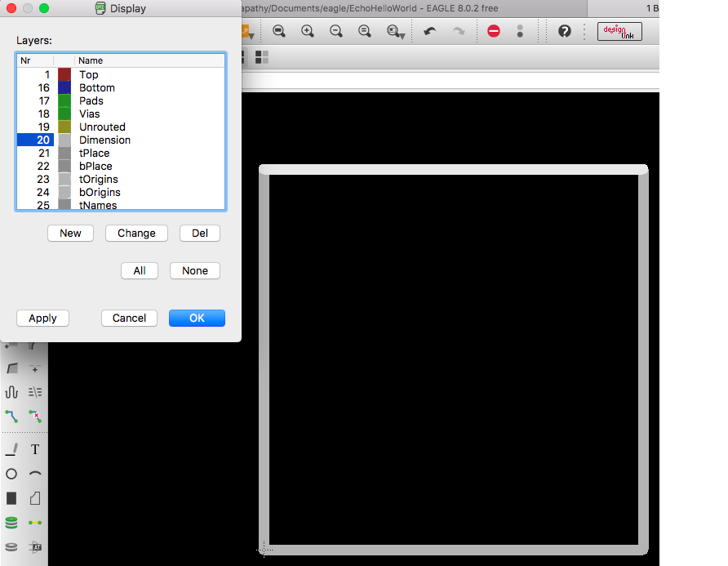The width and height of the screenshot is (728, 566).
Task: Click the Apply button
Action: [42, 319]
